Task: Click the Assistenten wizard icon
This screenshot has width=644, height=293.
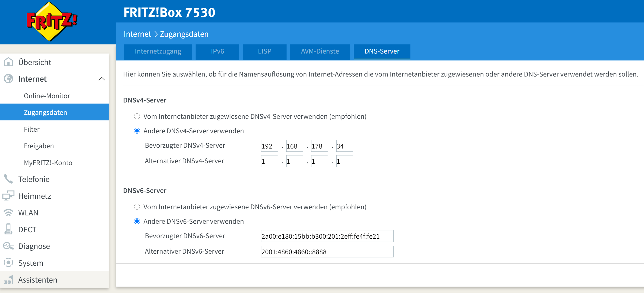Action: (x=9, y=279)
